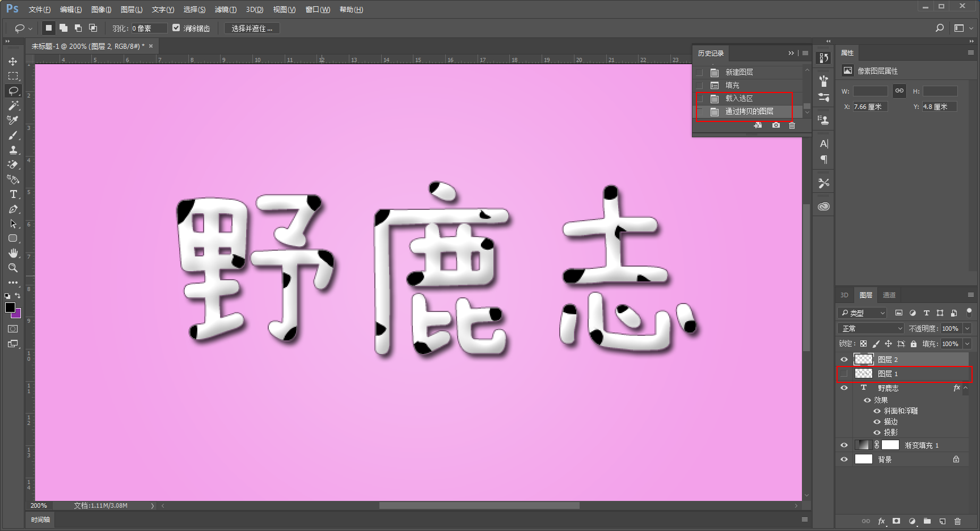Image resolution: width=980 pixels, height=531 pixels.
Task: Select the Pen tool
Action: [12, 209]
